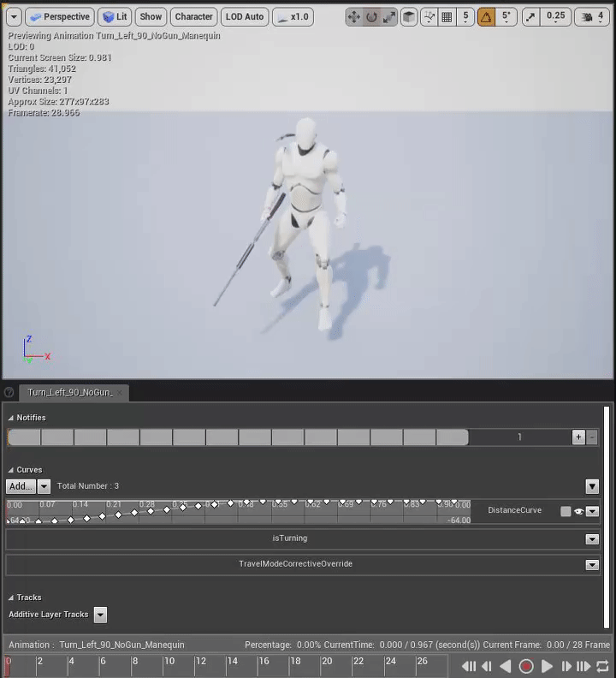Viewport: 616px width, 678px height.
Task: Click the surface snapping icon
Action: 428,17
